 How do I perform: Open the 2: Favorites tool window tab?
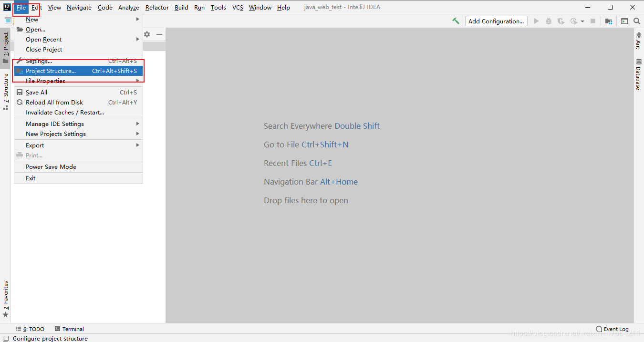tap(5, 300)
